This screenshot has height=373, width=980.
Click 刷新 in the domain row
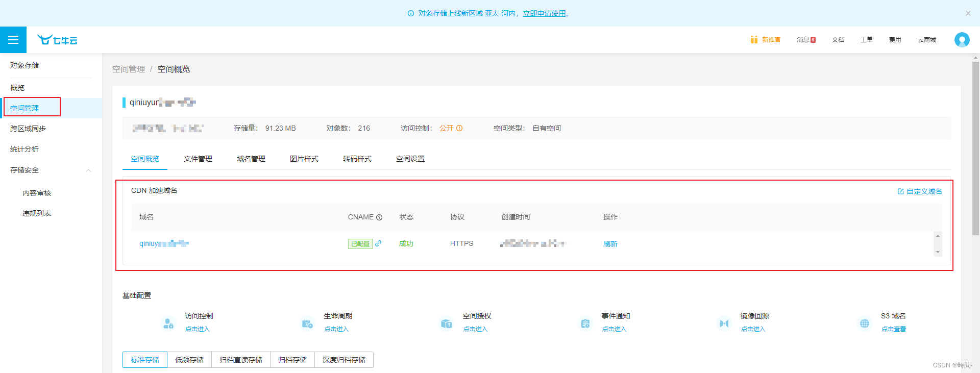coord(610,244)
